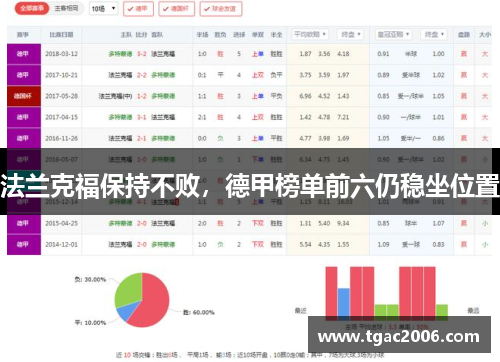Viewport: 500px width, 362px height.
Task: Click the 比赛日期 column header
Action: 61,35
